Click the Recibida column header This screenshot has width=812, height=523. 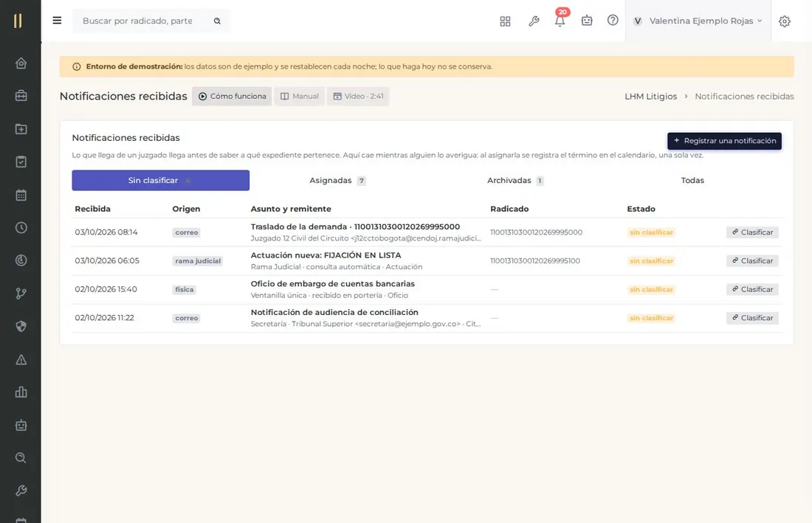tap(93, 209)
